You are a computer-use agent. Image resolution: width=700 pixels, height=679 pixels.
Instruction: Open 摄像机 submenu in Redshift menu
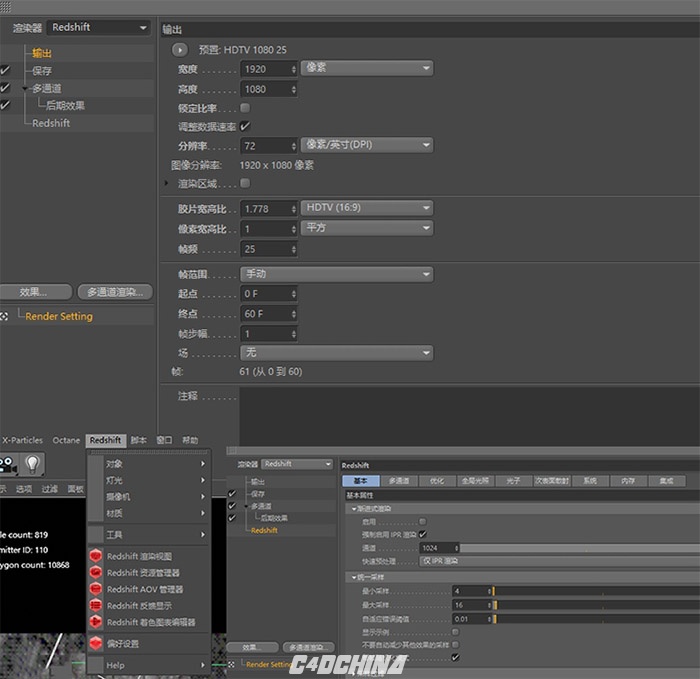point(149,496)
